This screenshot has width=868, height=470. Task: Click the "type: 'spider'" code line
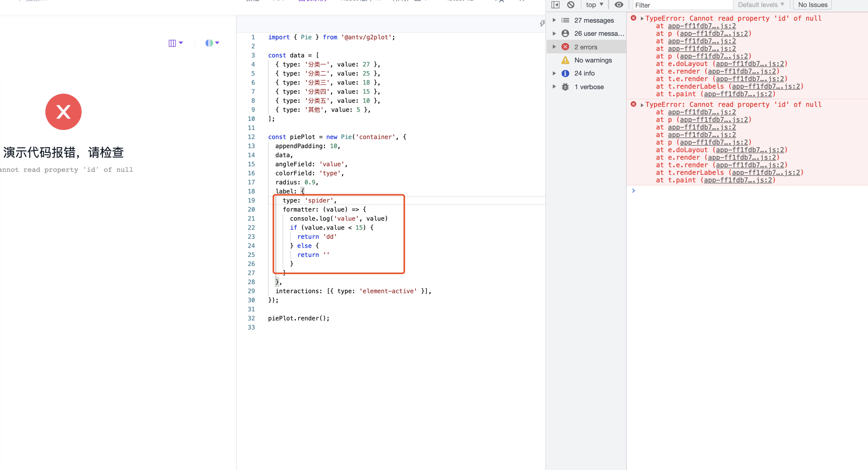pos(310,200)
